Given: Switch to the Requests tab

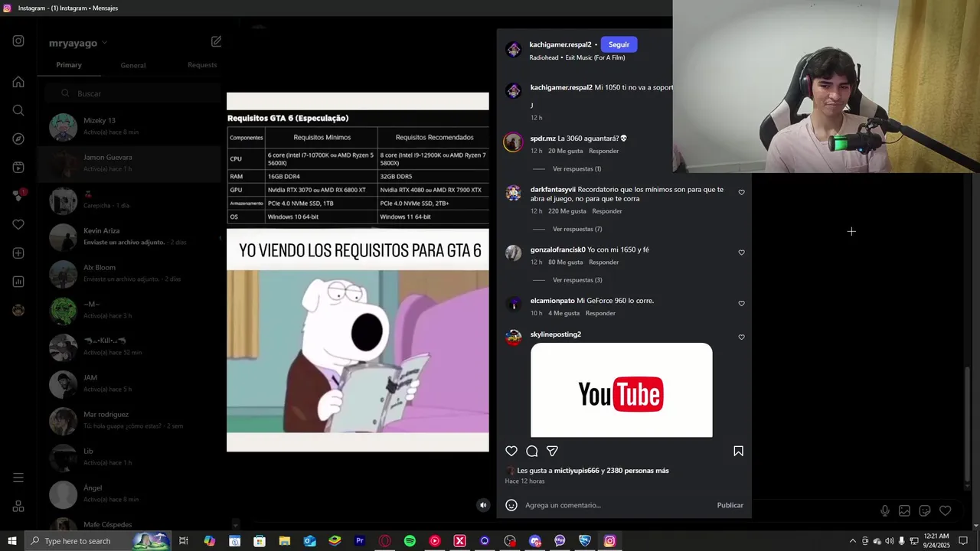Looking at the screenshot, I should click(x=202, y=65).
